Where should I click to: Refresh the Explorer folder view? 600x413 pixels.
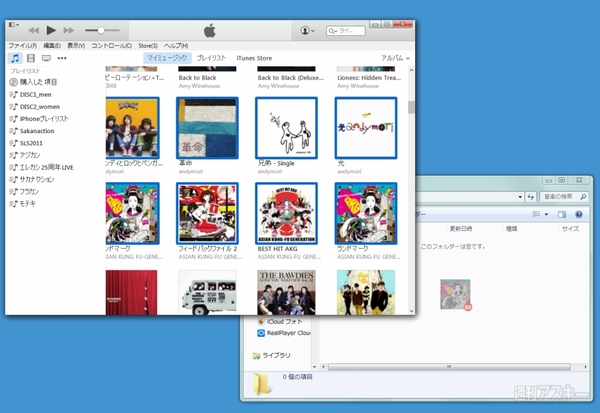(x=530, y=197)
